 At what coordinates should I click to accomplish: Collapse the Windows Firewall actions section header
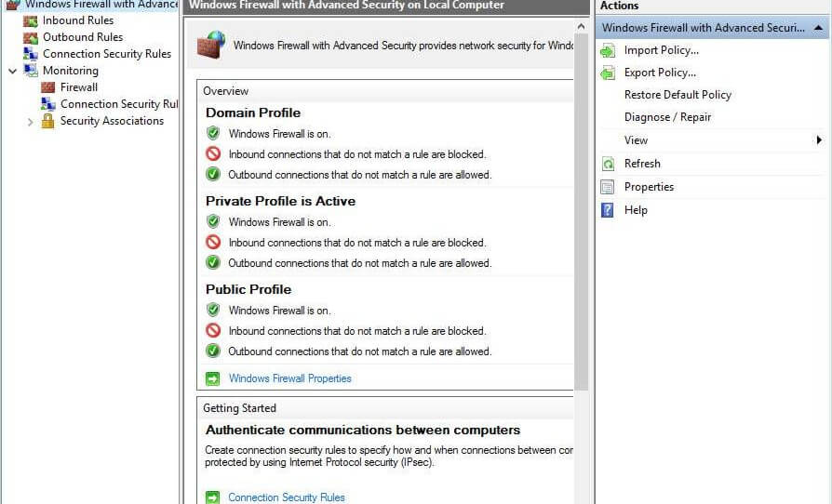(819, 28)
